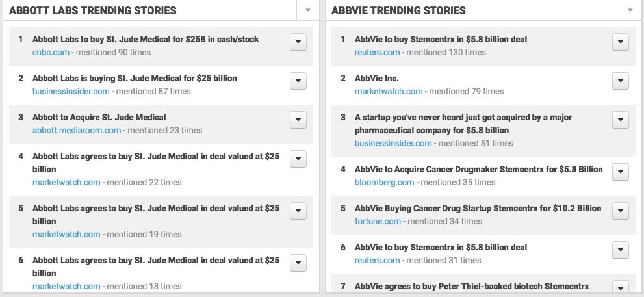Expand options for the cnbc.com Abbott story
Viewport: 644px width, 297px height.
pyautogui.click(x=298, y=42)
